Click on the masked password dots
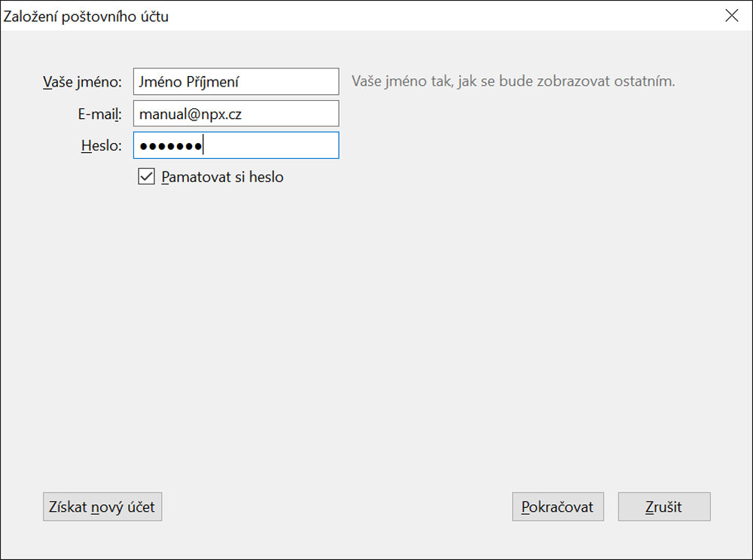 coord(170,146)
